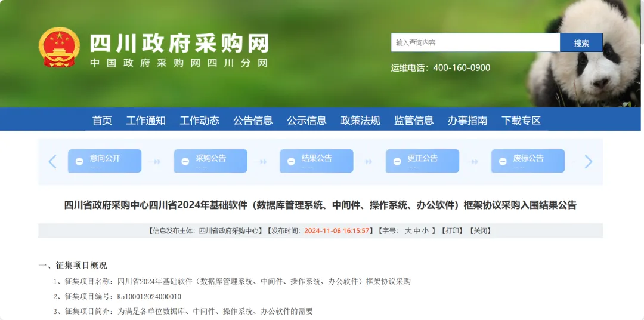Open the 政策法规 nav item
The height and width of the screenshot is (320, 644).
[x=360, y=120]
